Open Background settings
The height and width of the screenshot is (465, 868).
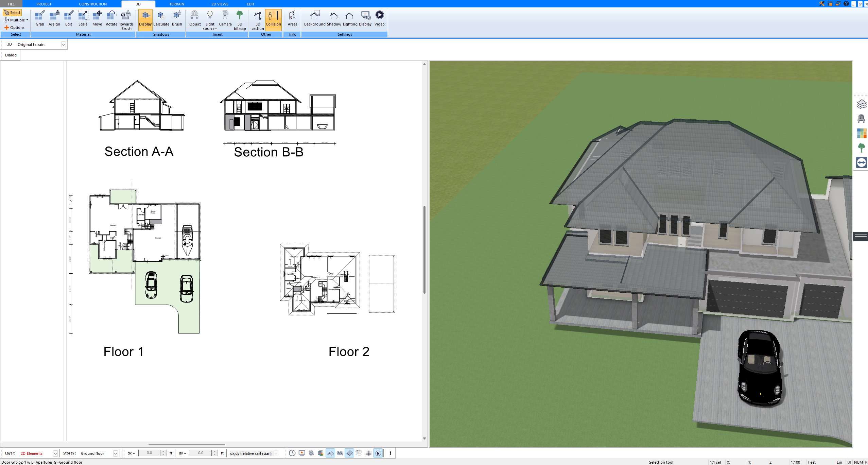[315, 18]
